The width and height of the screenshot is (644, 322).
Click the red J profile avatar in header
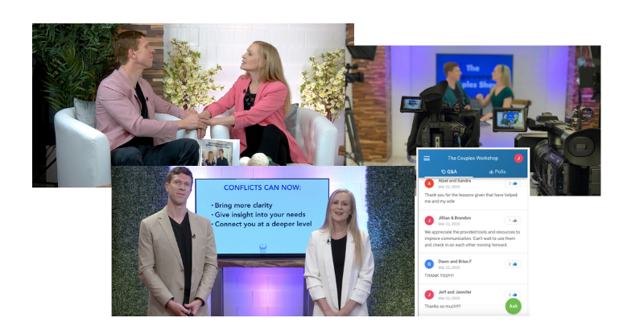pyautogui.click(x=518, y=159)
